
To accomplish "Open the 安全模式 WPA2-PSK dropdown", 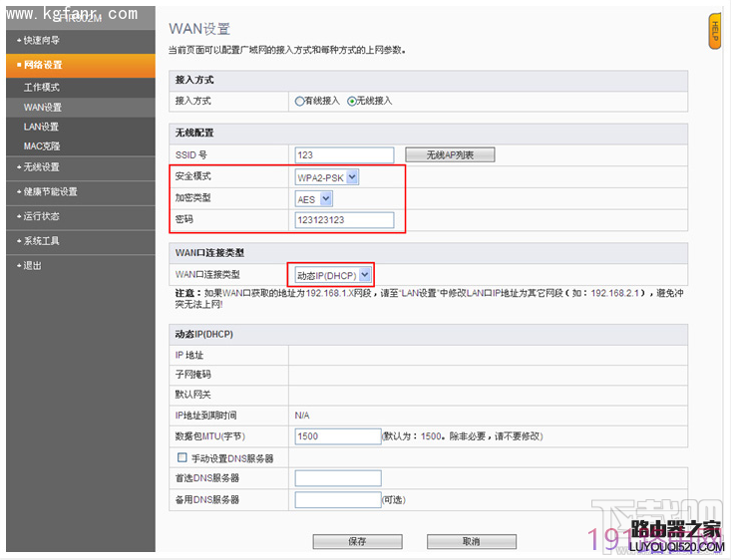I will click(x=327, y=177).
